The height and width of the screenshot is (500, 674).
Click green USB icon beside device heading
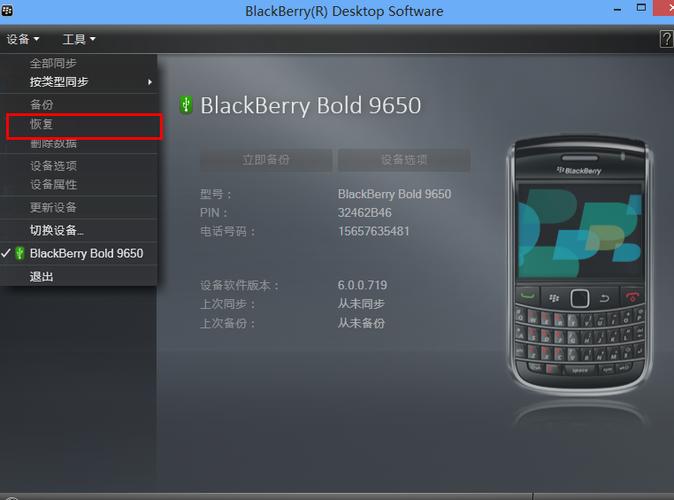coord(186,105)
